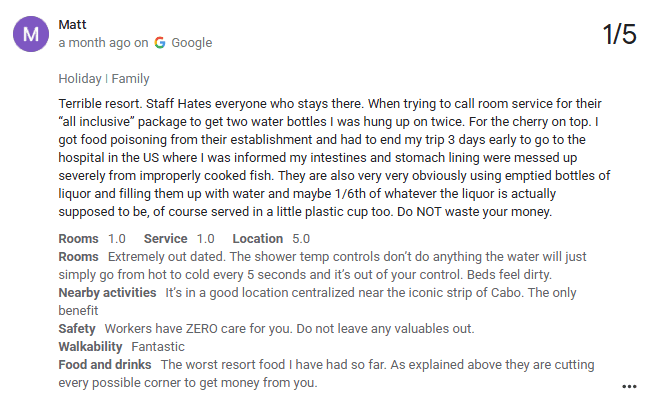Click the Safety heading
Viewport: 671px width, 404px height.
coord(77,328)
